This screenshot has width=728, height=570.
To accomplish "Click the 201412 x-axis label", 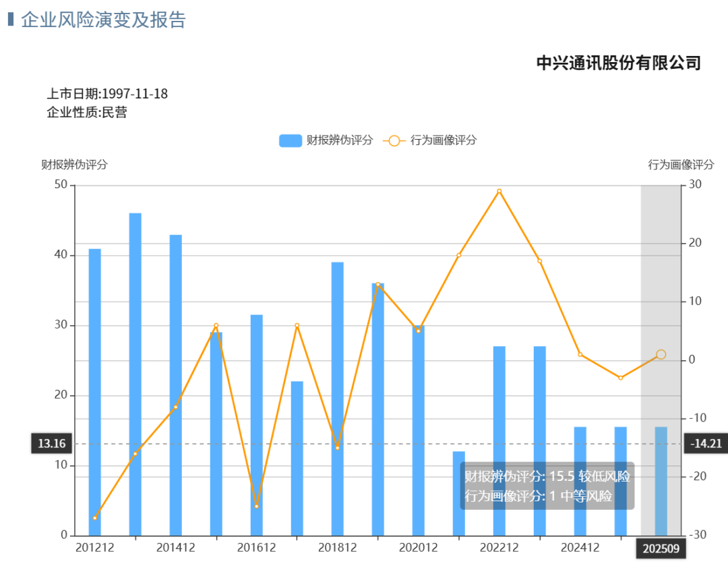I will [x=175, y=548].
